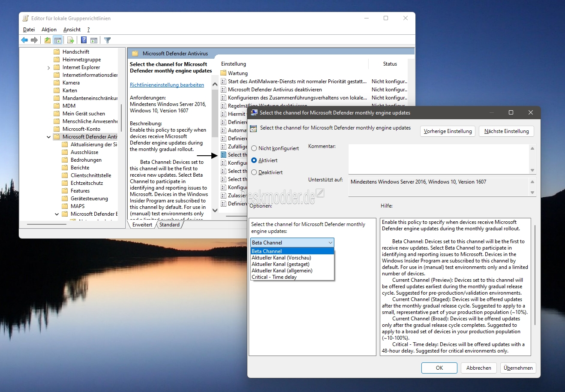Open the Datei menu
Image resolution: width=565 pixels, height=392 pixels.
29,30
